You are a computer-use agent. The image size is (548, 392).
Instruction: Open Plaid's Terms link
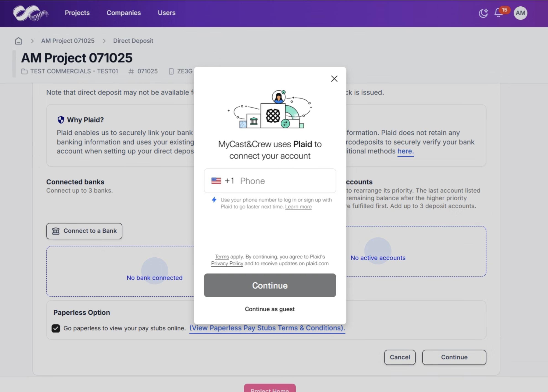click(x=222, y=257)
